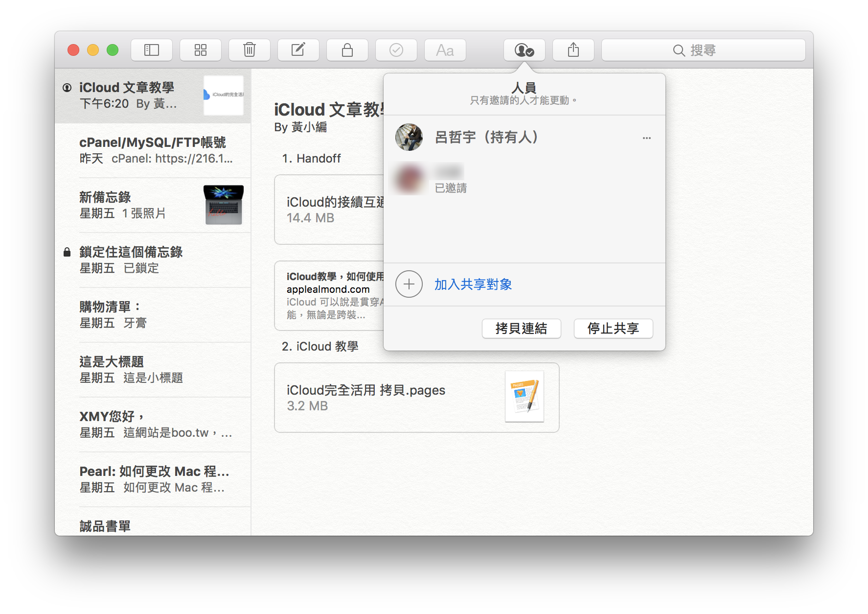Open the 新備忘錄 note
868x614 pixels.
point(153,205)
